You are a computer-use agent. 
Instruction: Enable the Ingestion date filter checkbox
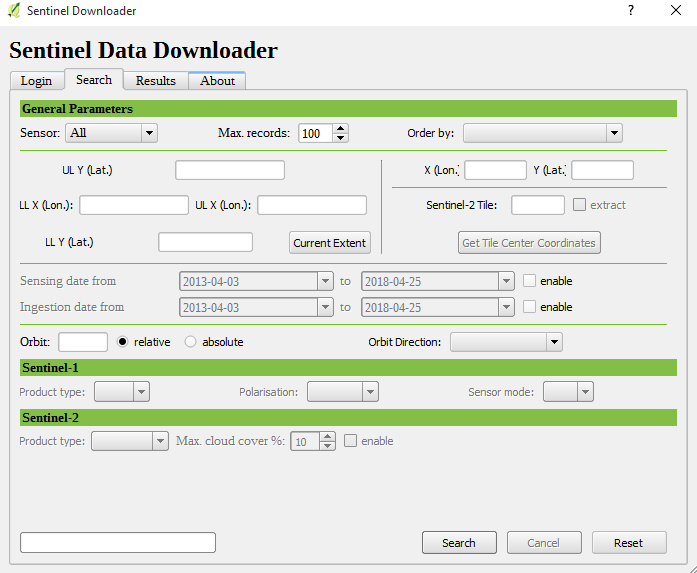pos(530,307)
